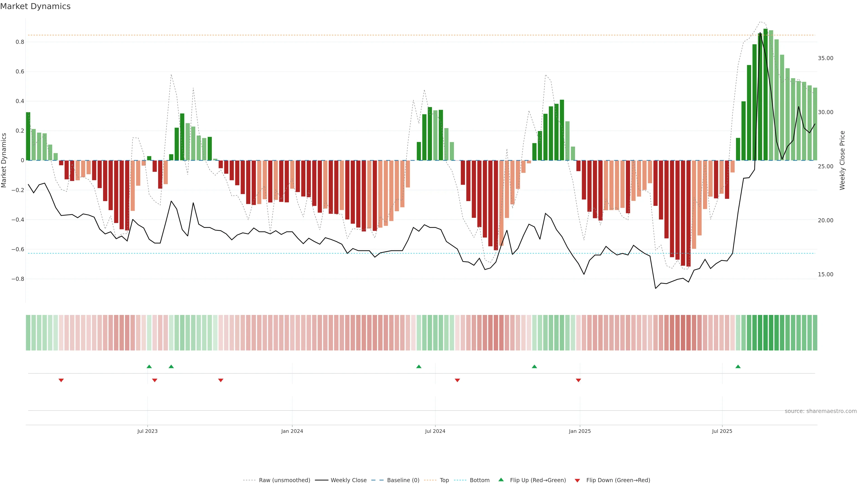Click the Weekly Close Price axis title

pos(842,160)
